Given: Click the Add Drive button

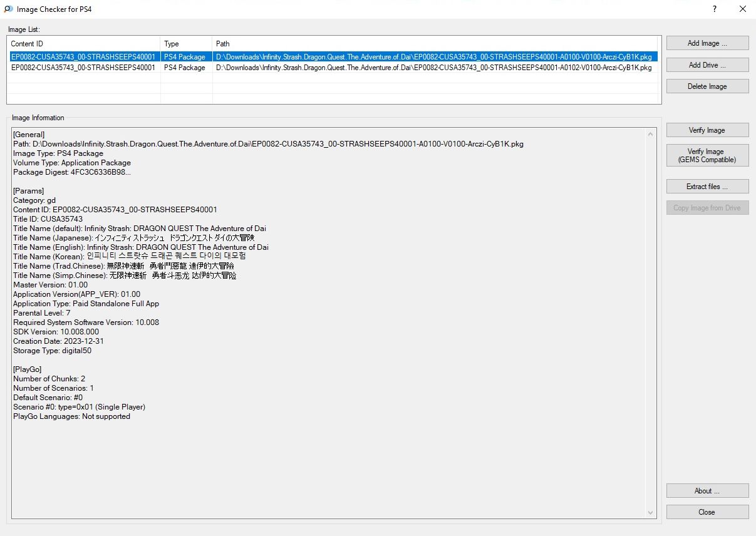Looking at the screenshot, I should coord(707,65).
